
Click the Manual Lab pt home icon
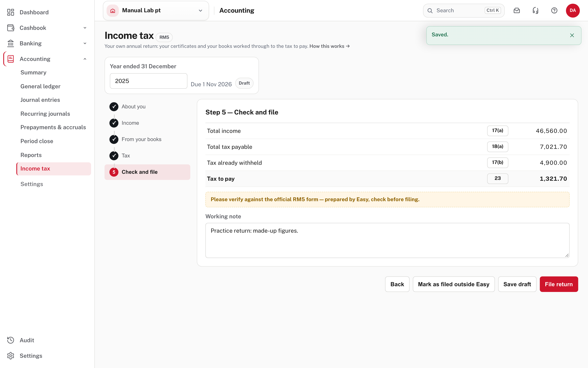click(113, 10)
